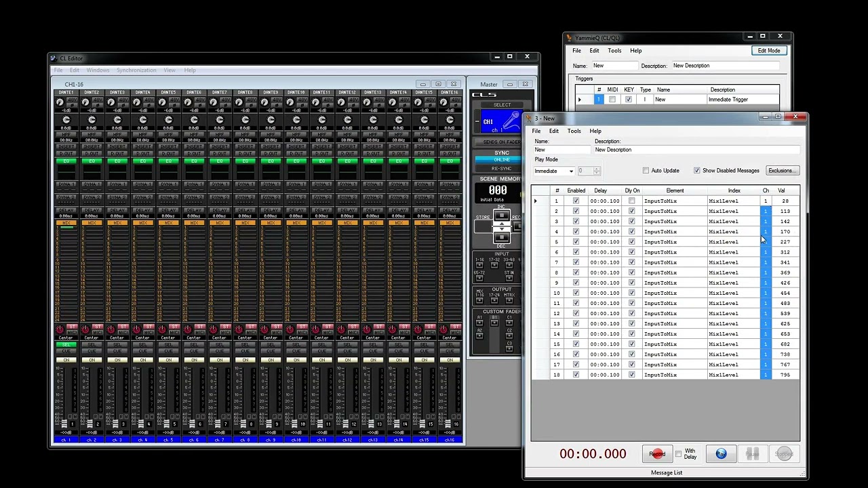
Task: Click Immediate Trigger description cell
Action: click(742, 100)
